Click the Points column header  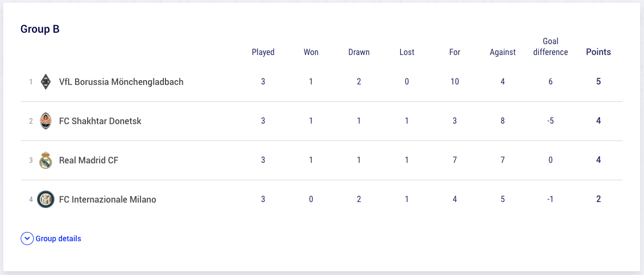pyautogui.click(x=598, y=52)
